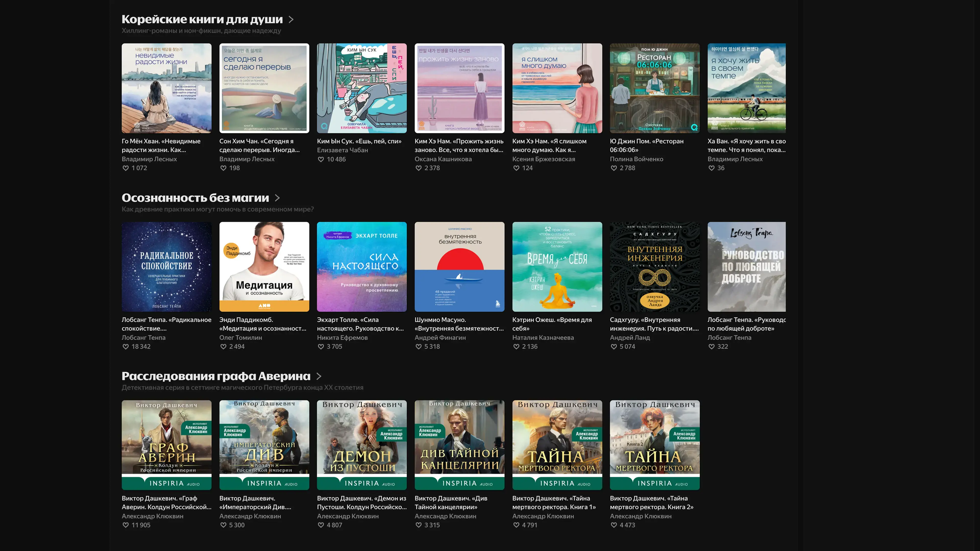Open the narrator link Никита Ефремов

(342, 337)
